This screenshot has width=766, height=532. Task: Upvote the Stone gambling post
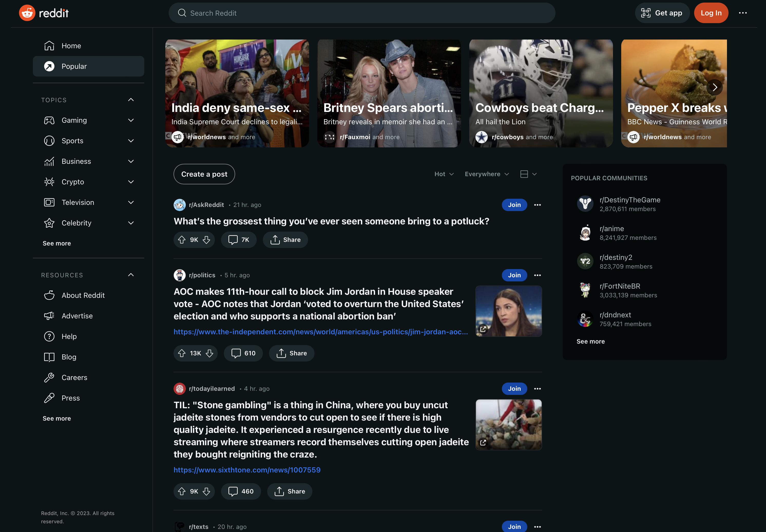click(x=181, y=491)
